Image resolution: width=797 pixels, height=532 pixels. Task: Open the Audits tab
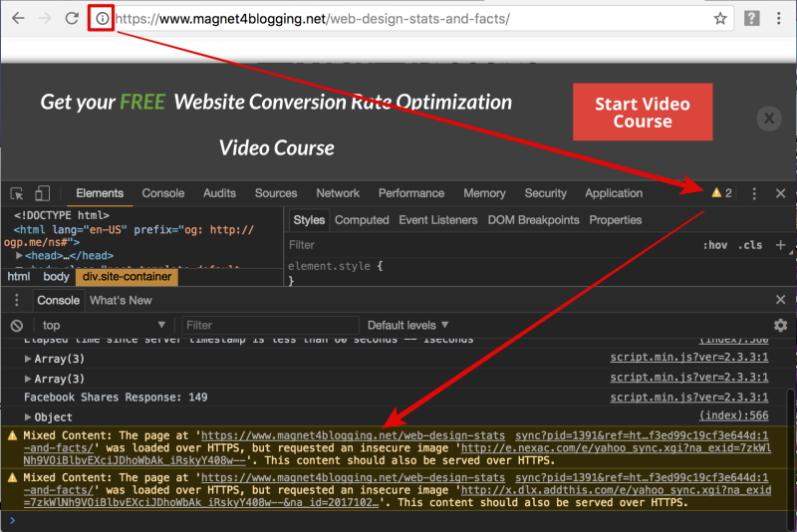click(x=219, y=193)
